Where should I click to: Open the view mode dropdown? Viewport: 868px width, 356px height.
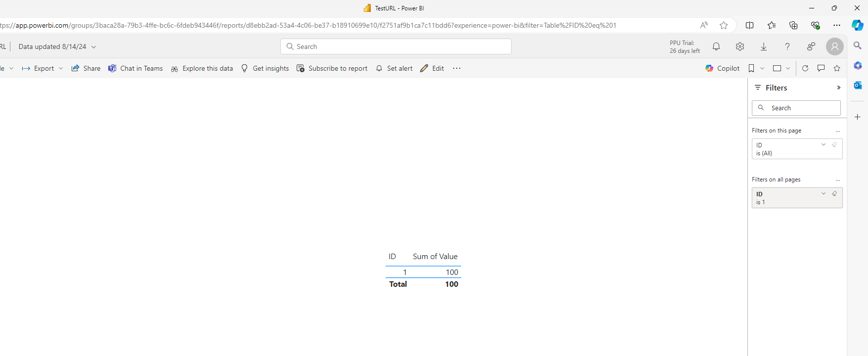[781, 68]
